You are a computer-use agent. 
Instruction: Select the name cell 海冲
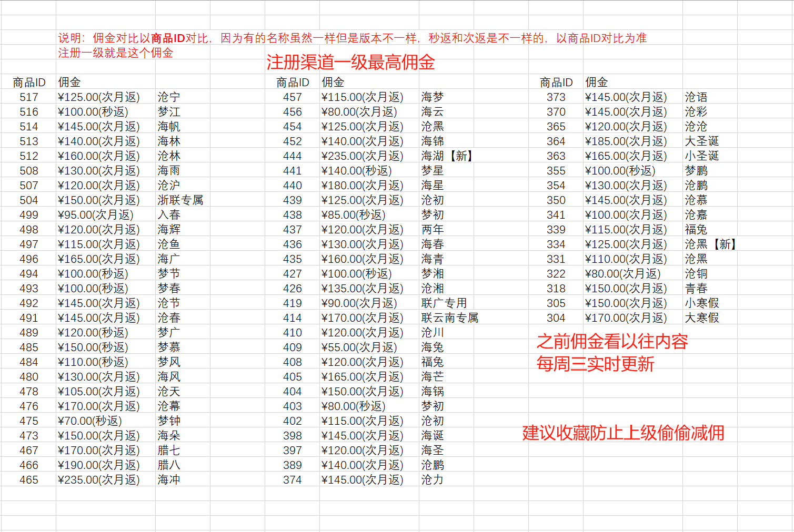pos(183,480)
